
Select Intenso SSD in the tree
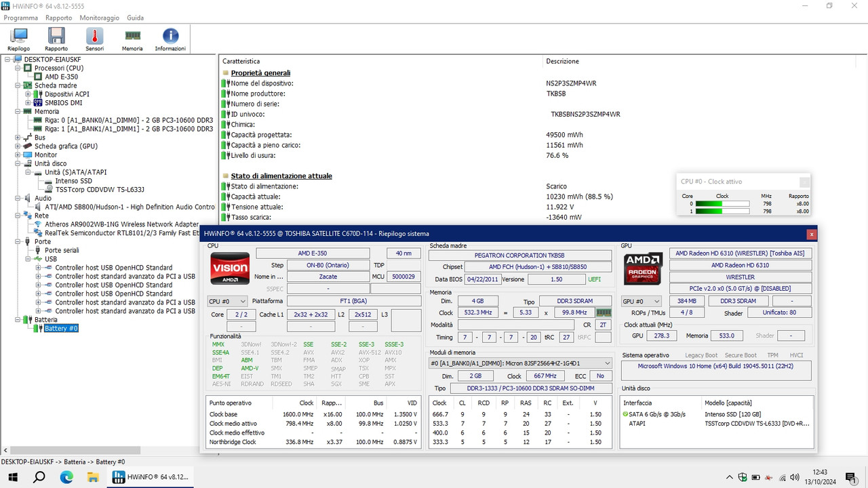coord(73,181)
